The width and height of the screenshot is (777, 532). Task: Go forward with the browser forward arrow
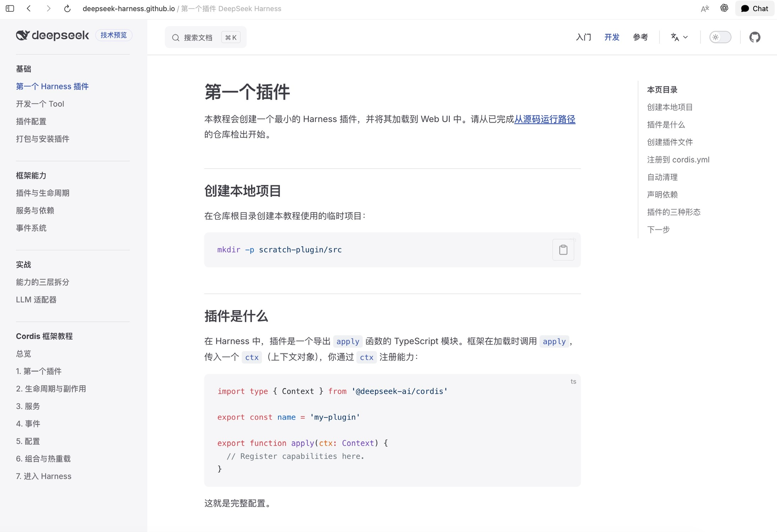pyautogui.click(x=49, y=9)
